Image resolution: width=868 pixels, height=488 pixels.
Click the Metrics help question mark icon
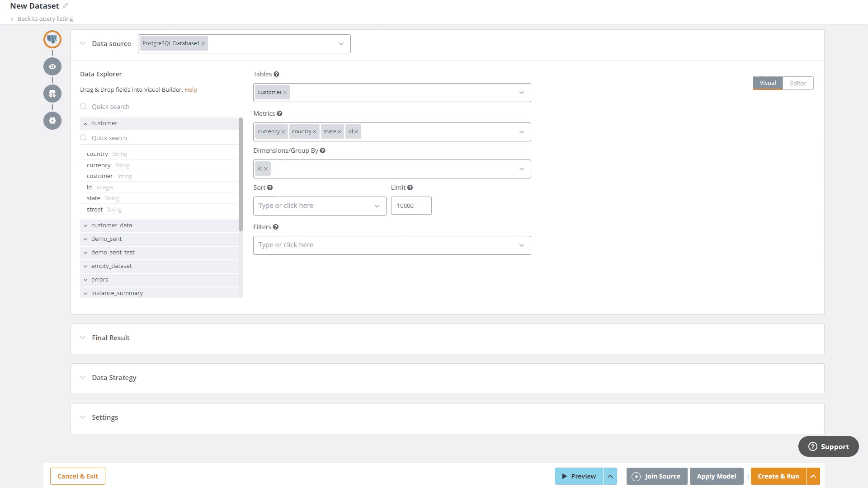(279, 113)
